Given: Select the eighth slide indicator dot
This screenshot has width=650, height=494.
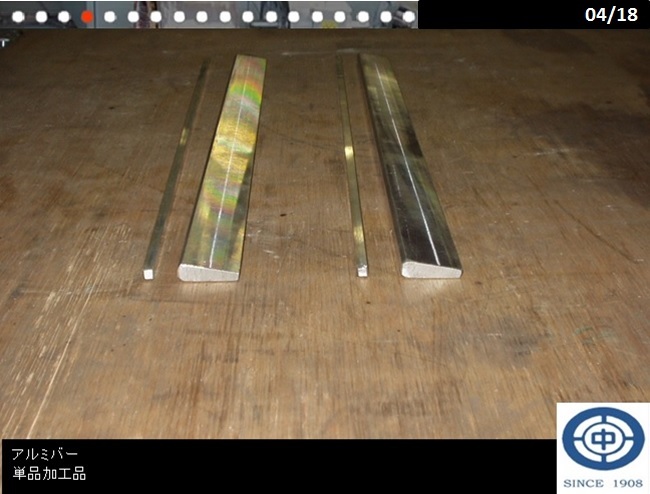Looking at the screenshot, I should click(x=179, y=16).
